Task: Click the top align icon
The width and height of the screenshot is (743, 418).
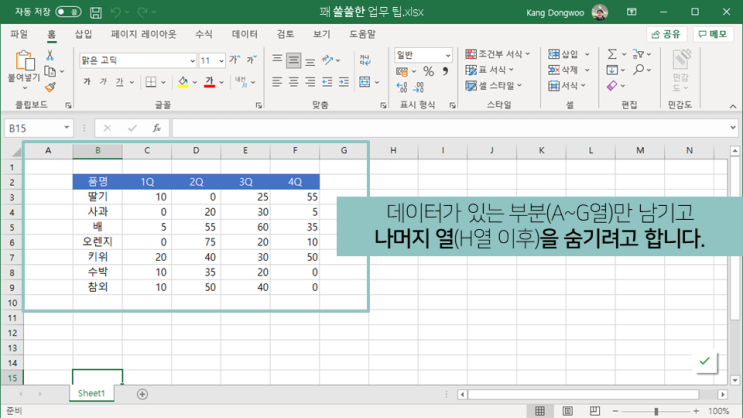Action: [x=277, y=60]
